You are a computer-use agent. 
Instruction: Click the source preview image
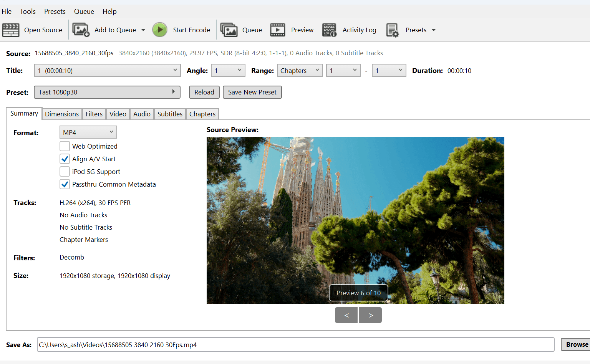(355, 220)
